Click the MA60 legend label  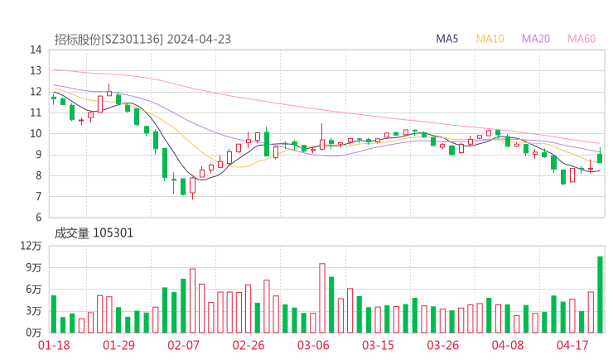click(582, 39)
